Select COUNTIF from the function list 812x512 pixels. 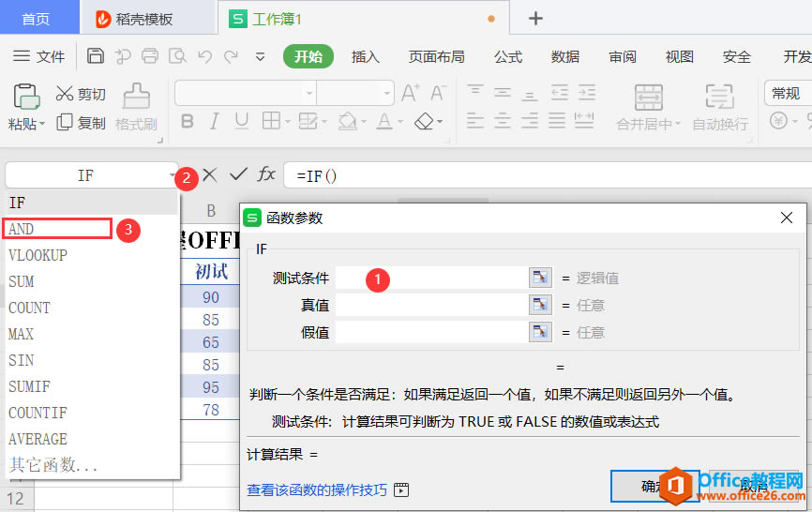coord(91,413)
